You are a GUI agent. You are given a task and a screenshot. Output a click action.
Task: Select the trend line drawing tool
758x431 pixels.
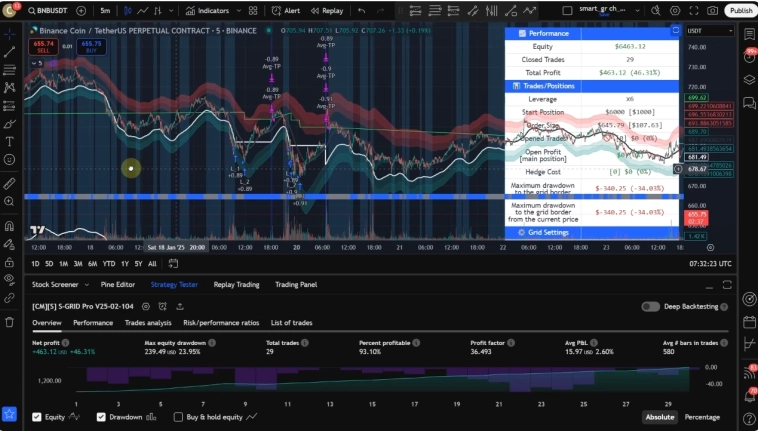[9, 51]
